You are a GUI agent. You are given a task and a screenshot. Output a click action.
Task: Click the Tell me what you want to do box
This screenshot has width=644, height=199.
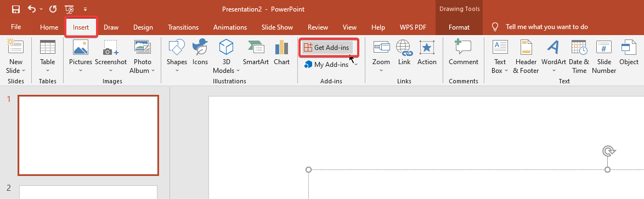click(x=547, y=27)
